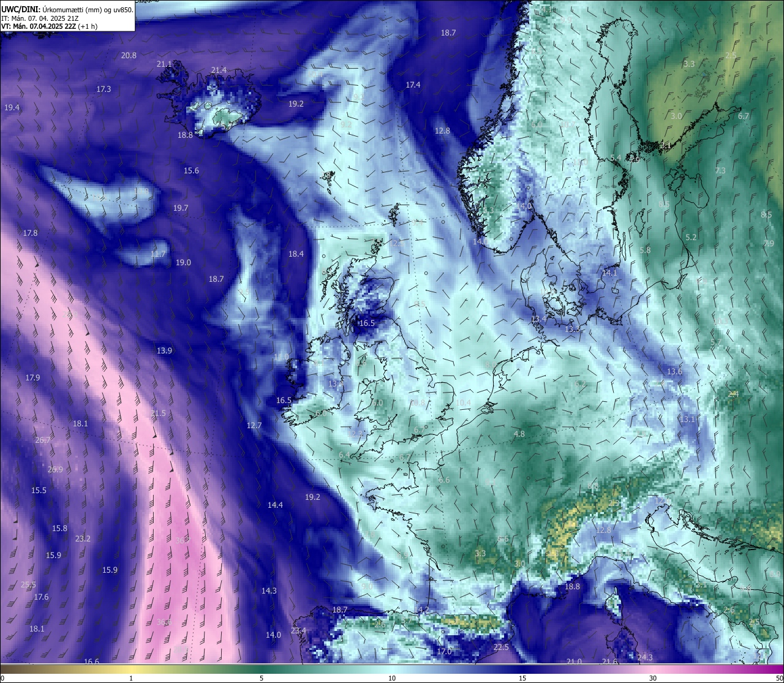Click the 'VT: Mán. 07.04.2025 22Z (+1 h)' line
Image resolution: width=784 pixels, height=683 pixels.
click(x=49, y=26)
